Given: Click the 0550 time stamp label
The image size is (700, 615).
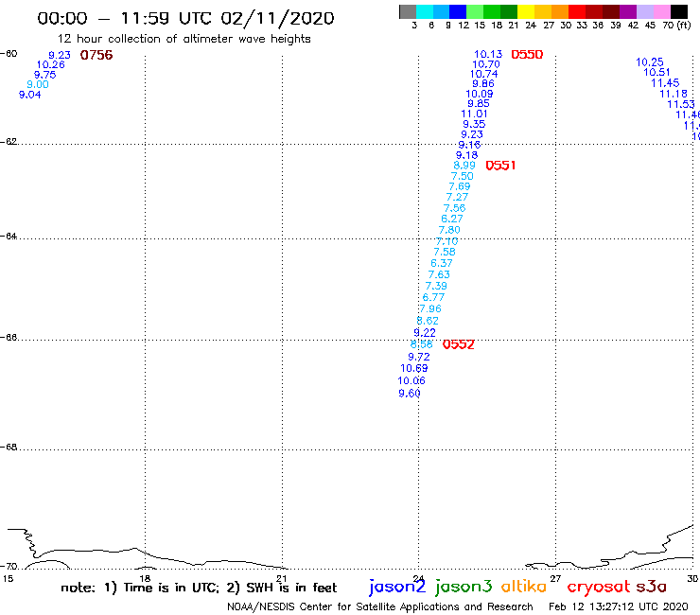Looking at the screenshot, I should 527,55.
